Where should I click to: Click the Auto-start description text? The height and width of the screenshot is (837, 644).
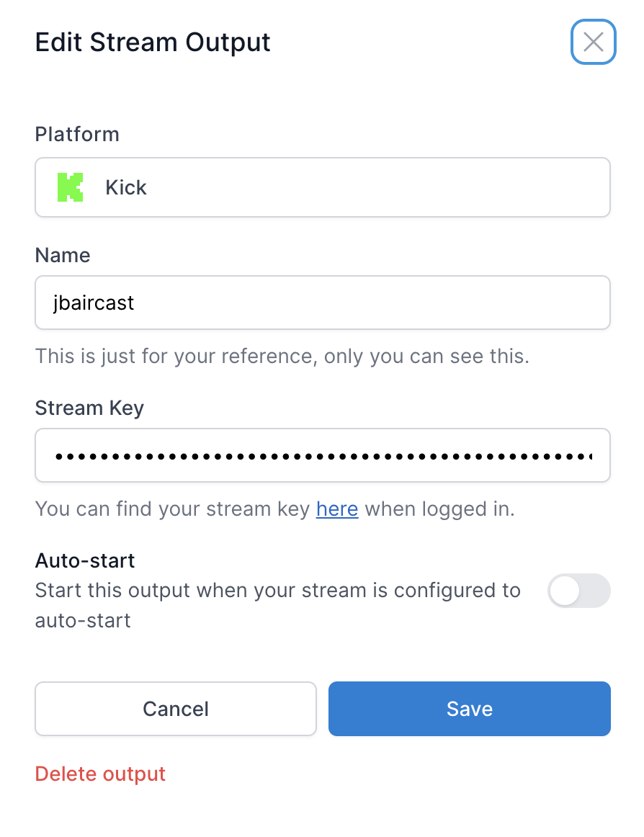277,606
